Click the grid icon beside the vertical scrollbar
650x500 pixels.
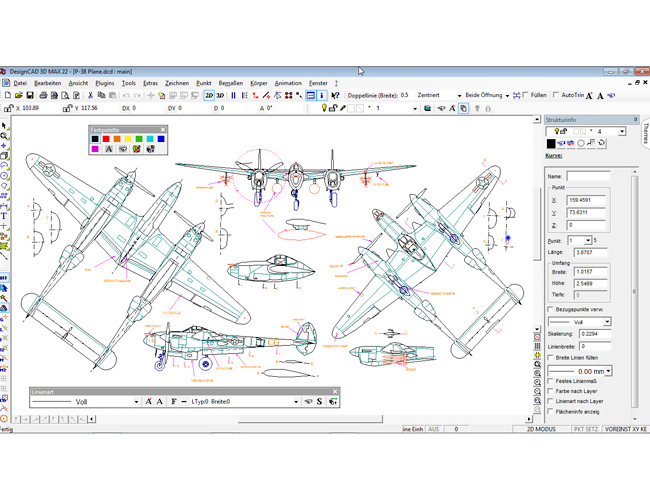click(x=537, y=346)
